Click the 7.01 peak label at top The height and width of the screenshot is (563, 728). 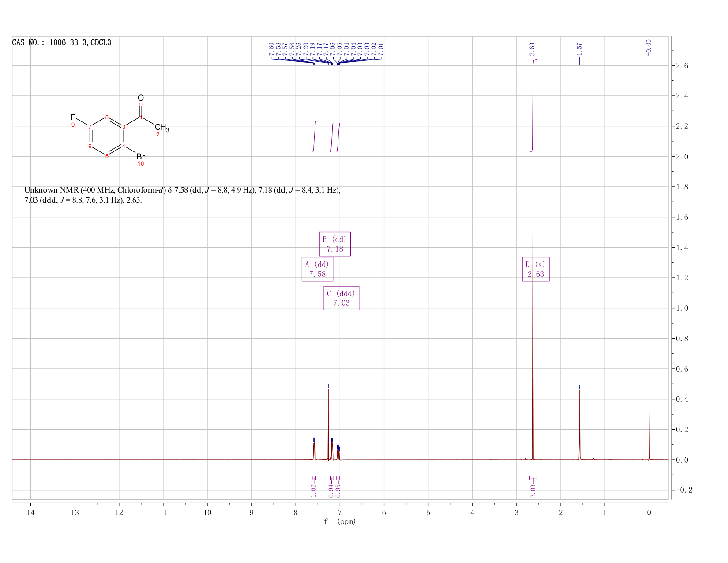coord(381,49)
